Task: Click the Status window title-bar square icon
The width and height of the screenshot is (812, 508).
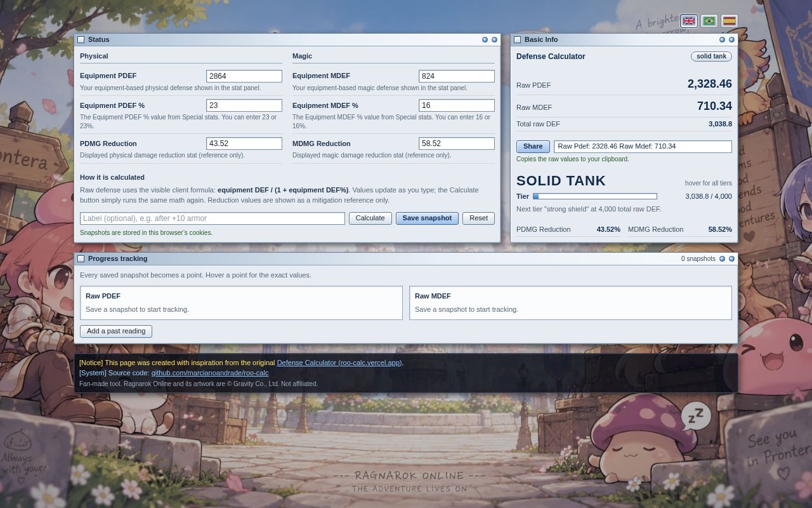Action: click(81, 39)
